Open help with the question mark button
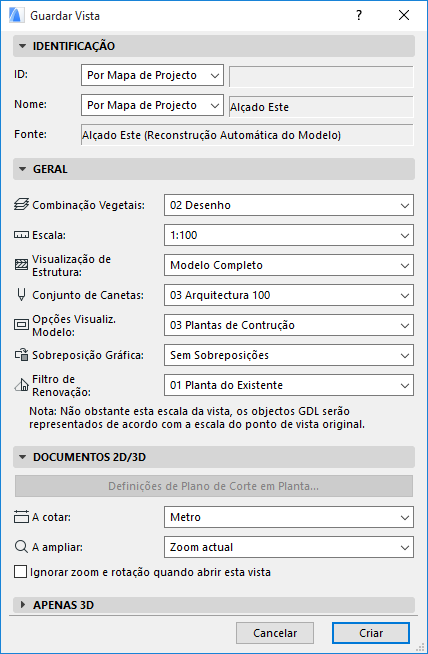 [x=359, y=15]
